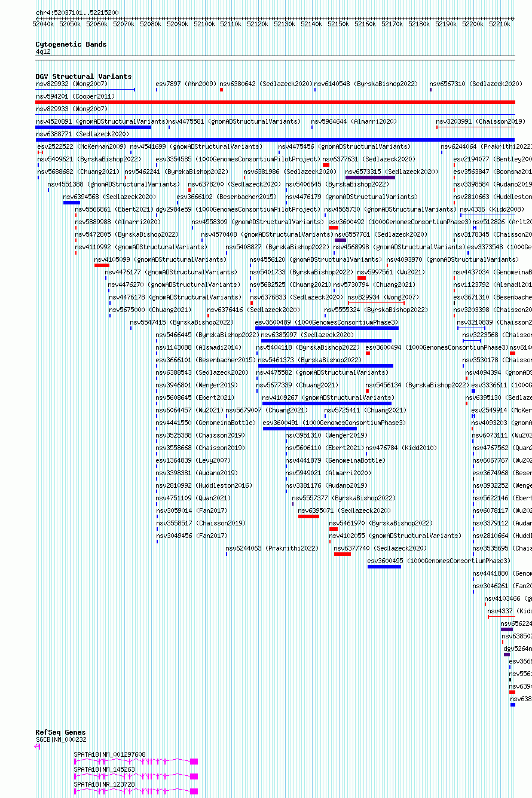Screen dimensions: 532x798
Task: Open variant nsv2810992 (Huddleston2016)
Action: (204, 485)
